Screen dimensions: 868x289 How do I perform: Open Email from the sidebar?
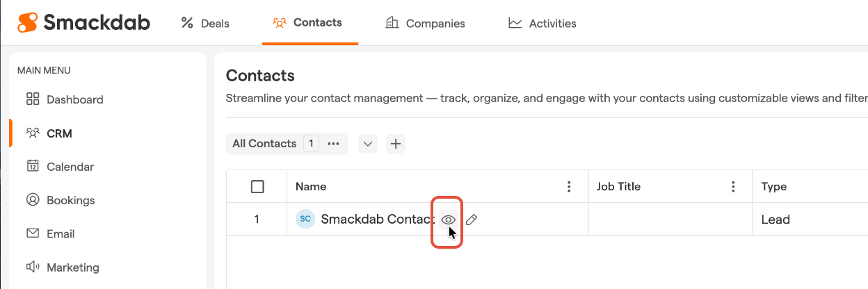coord(61,233)
